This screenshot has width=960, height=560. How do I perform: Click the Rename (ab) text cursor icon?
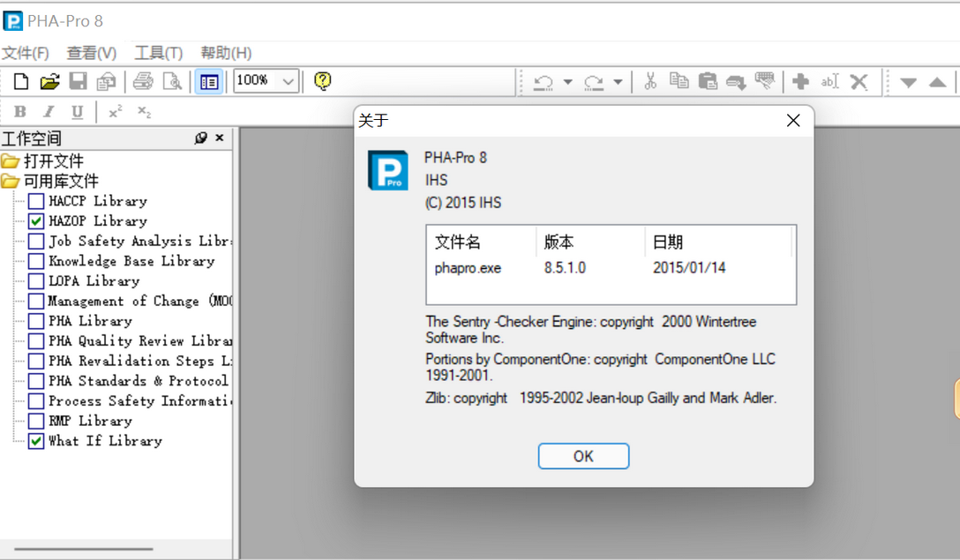[x=830, y=81]
